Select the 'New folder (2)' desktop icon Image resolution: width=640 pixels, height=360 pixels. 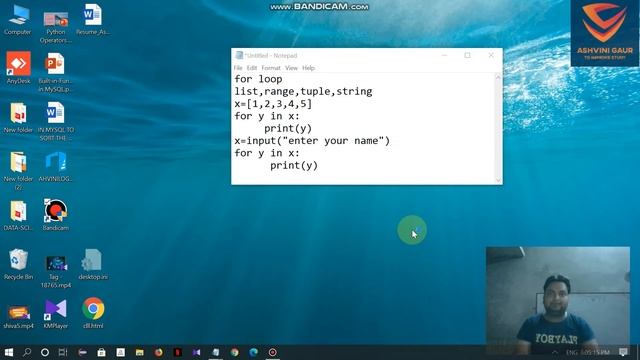point(18,171)
